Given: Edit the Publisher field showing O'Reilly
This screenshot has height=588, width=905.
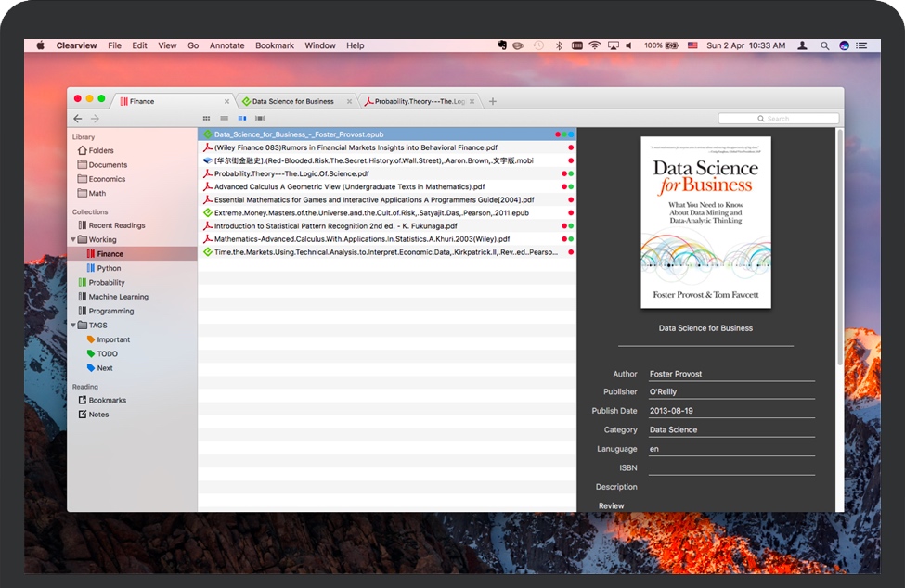Looking at the screenshot, I should pos(730,392).
